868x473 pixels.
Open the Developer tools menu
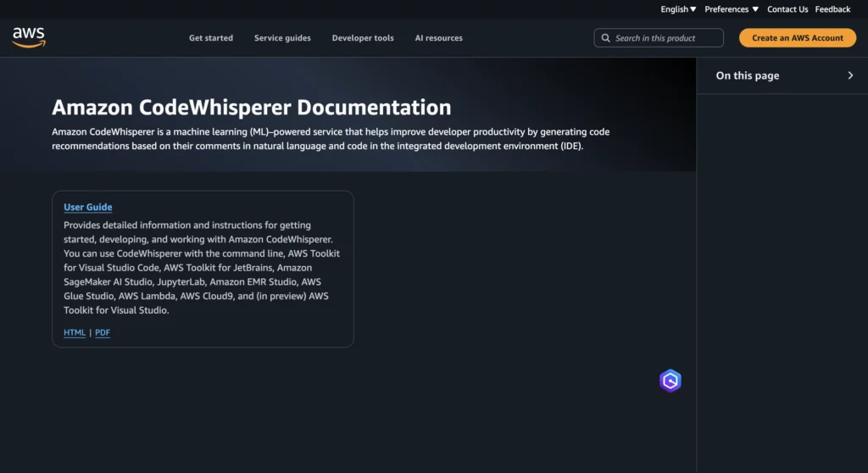pyautogui.click(x=363, y=37)
